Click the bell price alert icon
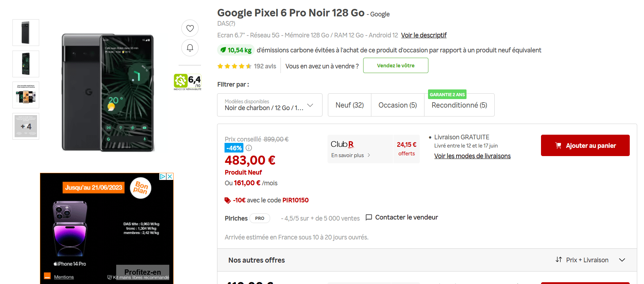Image resolution: width=644 pixels, height=284 pixels. 190,48
